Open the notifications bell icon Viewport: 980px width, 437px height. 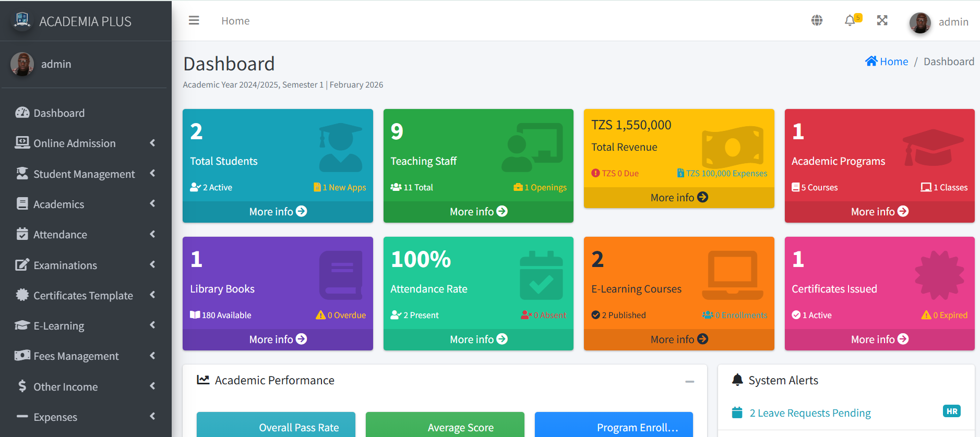click(x=850, y=20)
